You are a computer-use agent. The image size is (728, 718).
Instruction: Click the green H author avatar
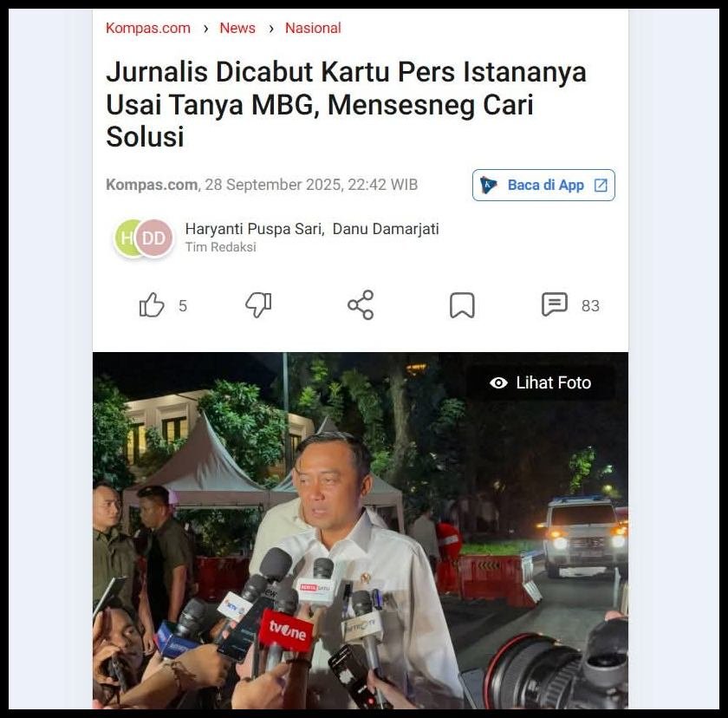pyautogui.click(x=126, y=238)
